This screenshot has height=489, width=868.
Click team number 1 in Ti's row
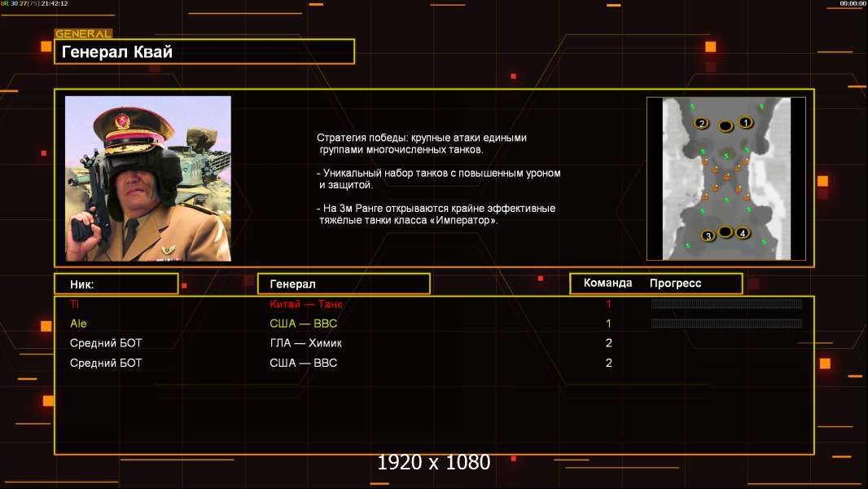[x=608, y=303]
